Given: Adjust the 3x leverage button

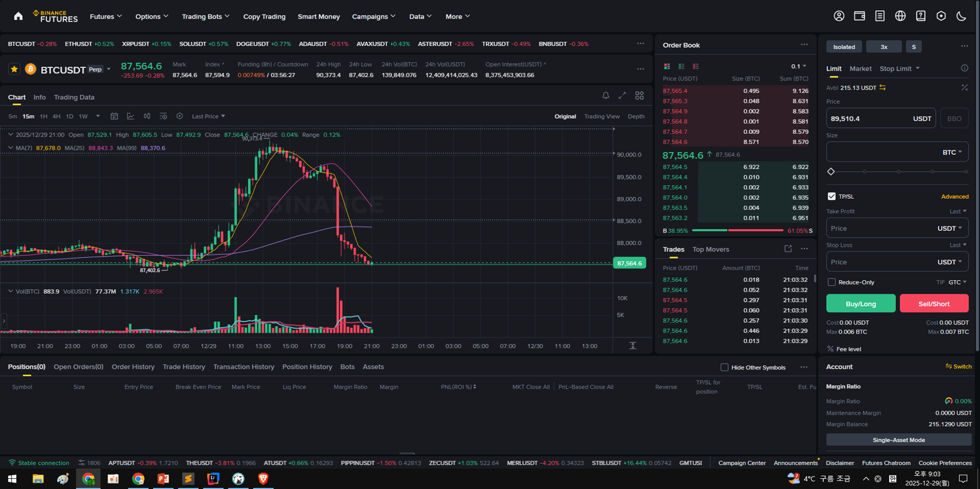Looking at the screenshot, I should 884,46.
